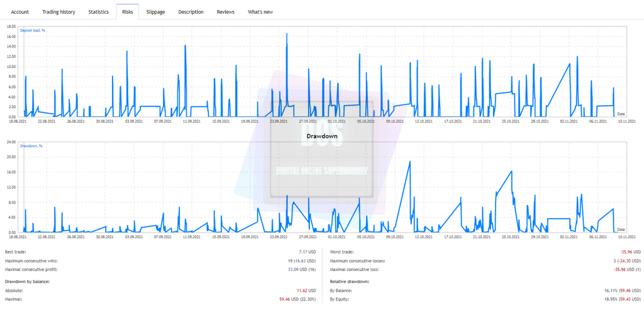Click the value 18.95% (59.43 USD)
This screenshot has width=644, height=310.
[x=622, y=300]
